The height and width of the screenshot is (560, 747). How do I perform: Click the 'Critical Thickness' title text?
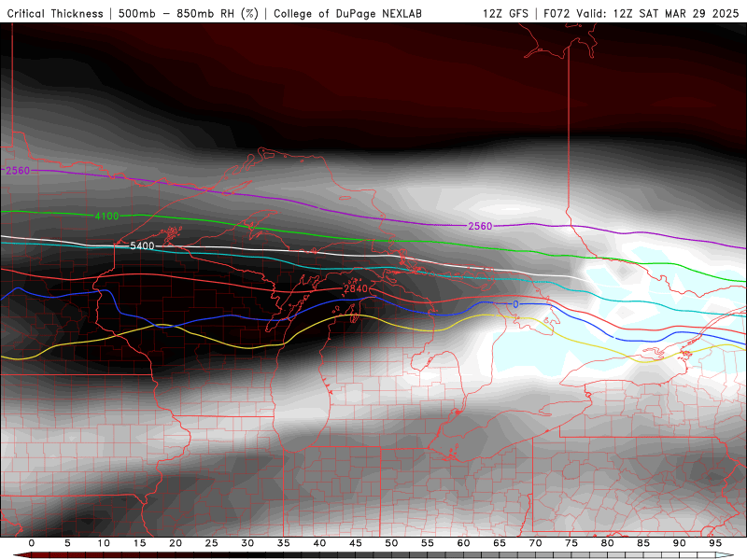click(55, 14)
